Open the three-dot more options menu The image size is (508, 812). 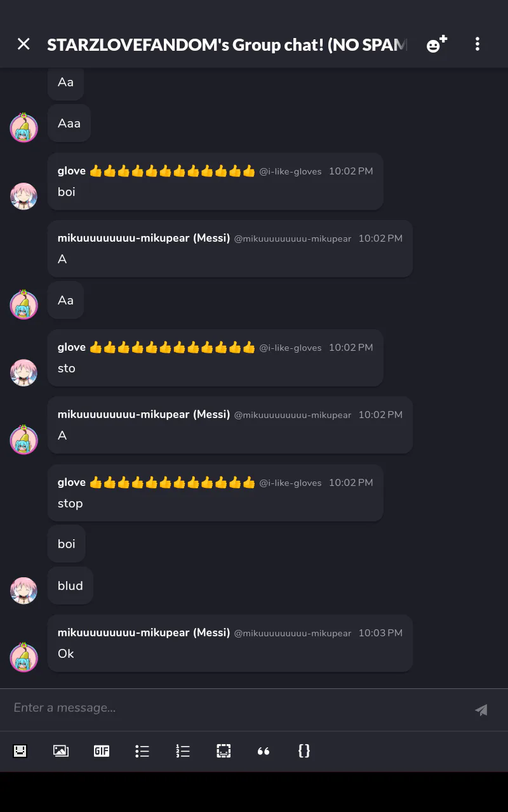478,44
